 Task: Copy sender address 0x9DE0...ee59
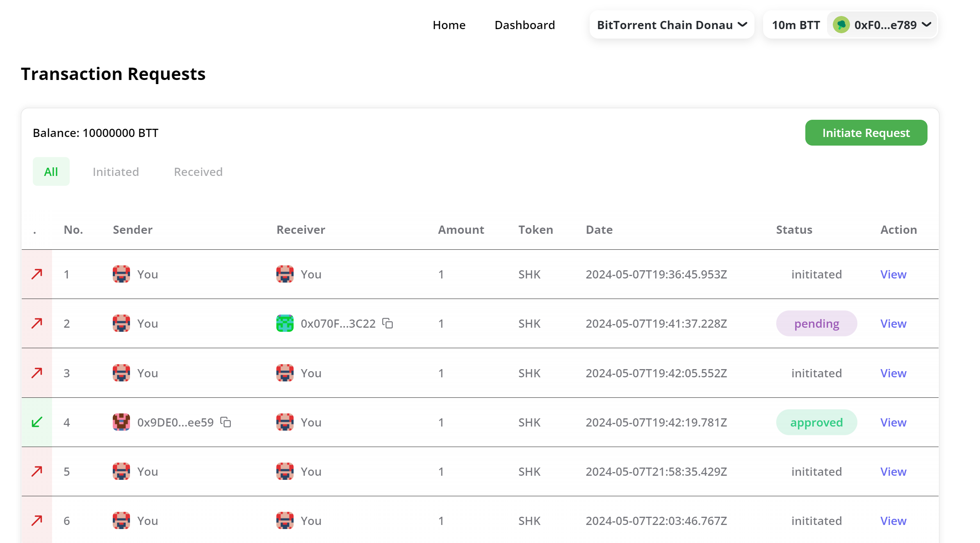[226, 422]
